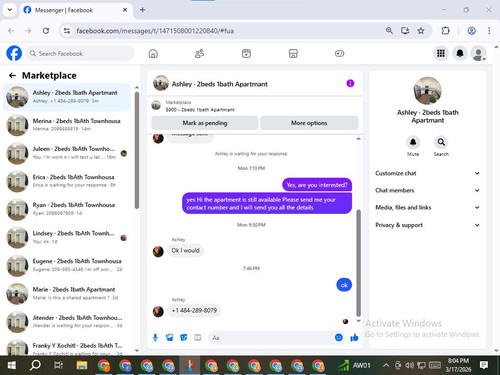
Task: Go back using the Marketplace back arrow
Action: pyautogui.click(x=12, y=76)
